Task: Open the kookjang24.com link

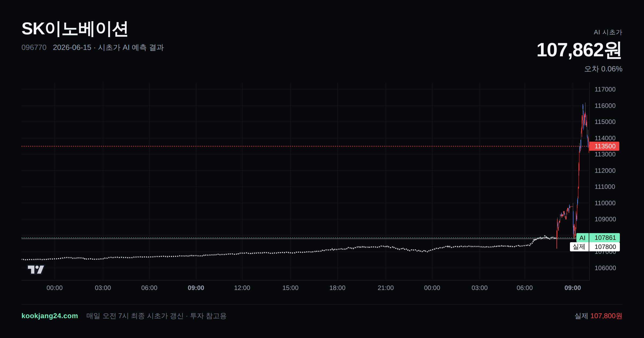Action: pos(50,316)
